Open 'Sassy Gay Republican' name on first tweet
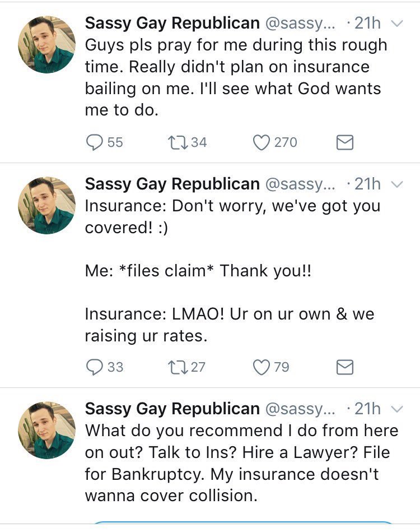Screen dimensions: 420x532 (x=172, y=23)
